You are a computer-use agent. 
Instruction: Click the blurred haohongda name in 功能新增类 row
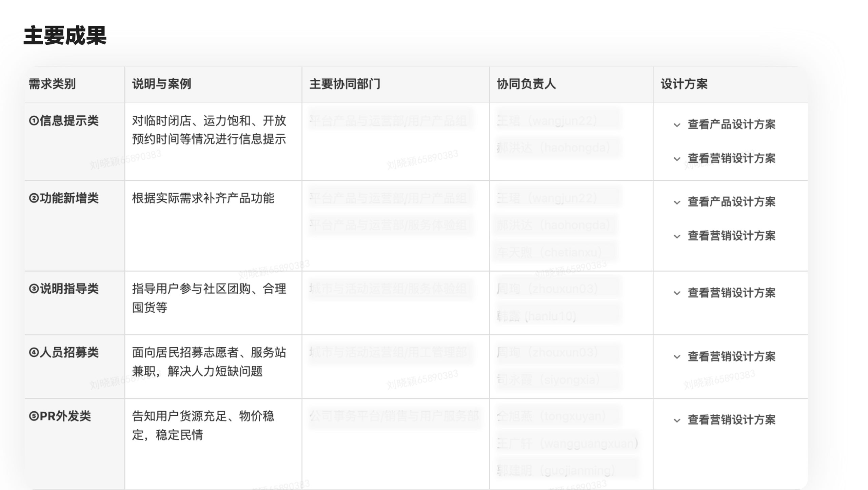tap(554, 225)
